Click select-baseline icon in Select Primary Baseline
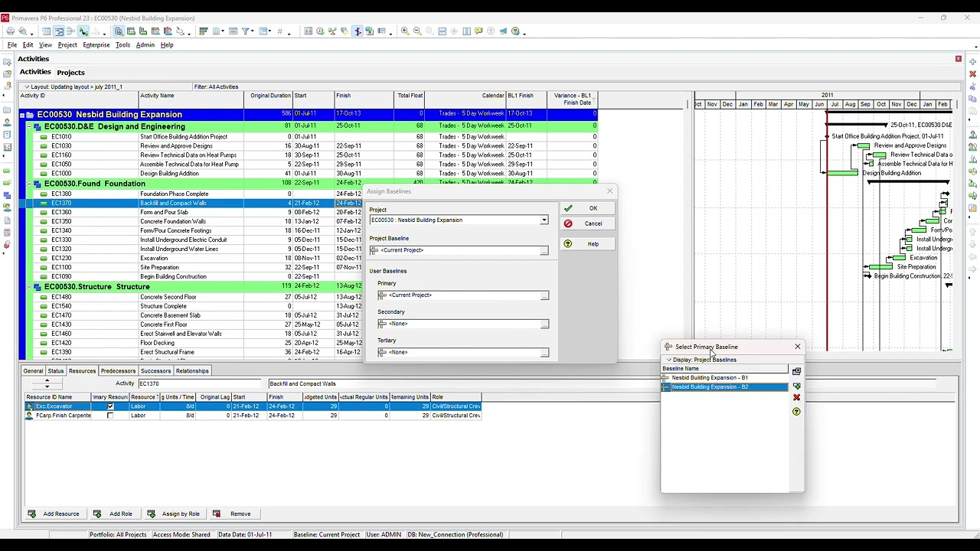 [796, 371]
